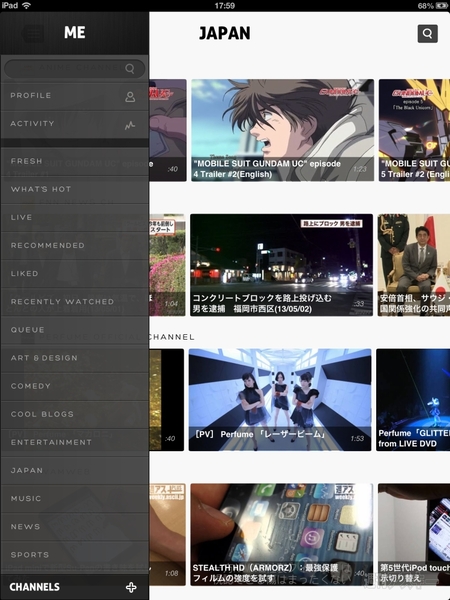Play the STEALTH HD (ARMORZ) film video
This screenshot has height=600, width=450.
click(x=282, y=535)
